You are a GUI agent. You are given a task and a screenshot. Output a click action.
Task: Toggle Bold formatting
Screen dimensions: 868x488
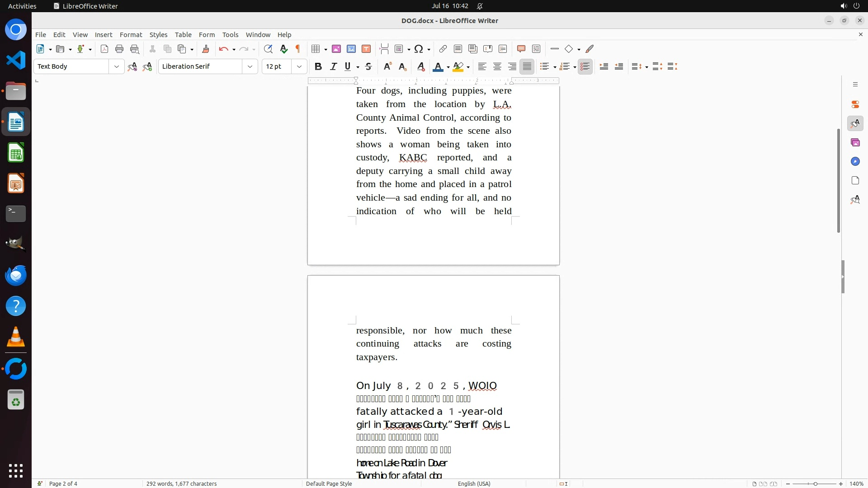click(x=318, y=67)
